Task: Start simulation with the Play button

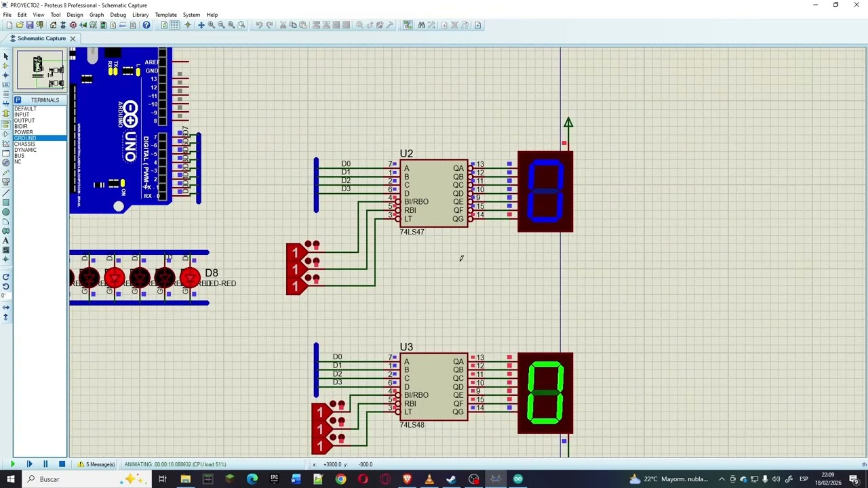Action: click(x=12, y=464)
